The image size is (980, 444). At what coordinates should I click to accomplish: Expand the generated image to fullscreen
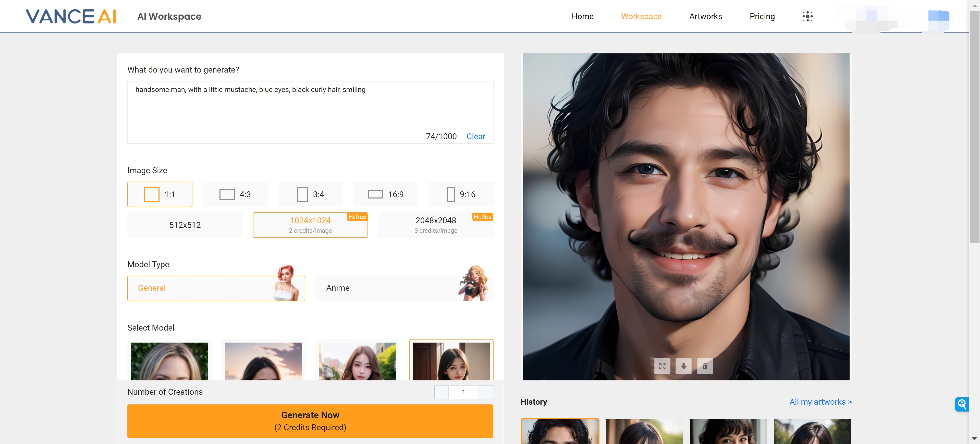(662, 366)
